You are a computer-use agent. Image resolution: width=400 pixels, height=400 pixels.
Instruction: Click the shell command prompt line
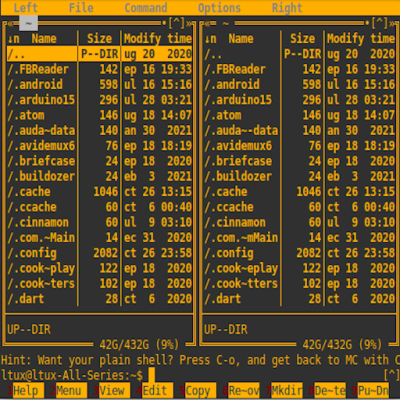tap(192, 376)
